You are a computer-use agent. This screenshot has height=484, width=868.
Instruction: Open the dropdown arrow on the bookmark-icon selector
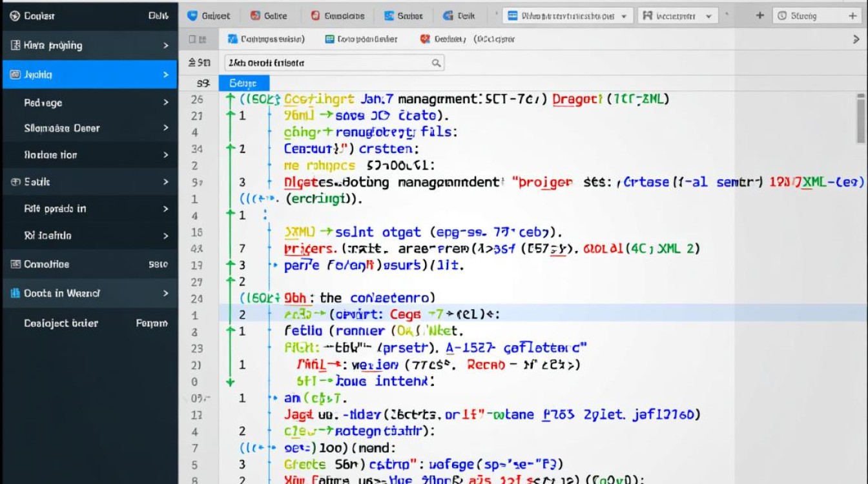pos(708,16)
